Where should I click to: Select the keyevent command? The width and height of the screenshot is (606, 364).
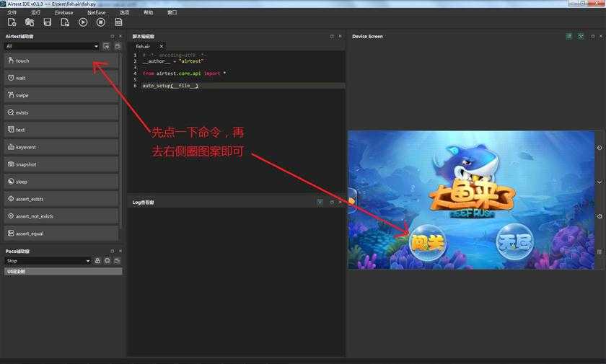coord(61,147)
